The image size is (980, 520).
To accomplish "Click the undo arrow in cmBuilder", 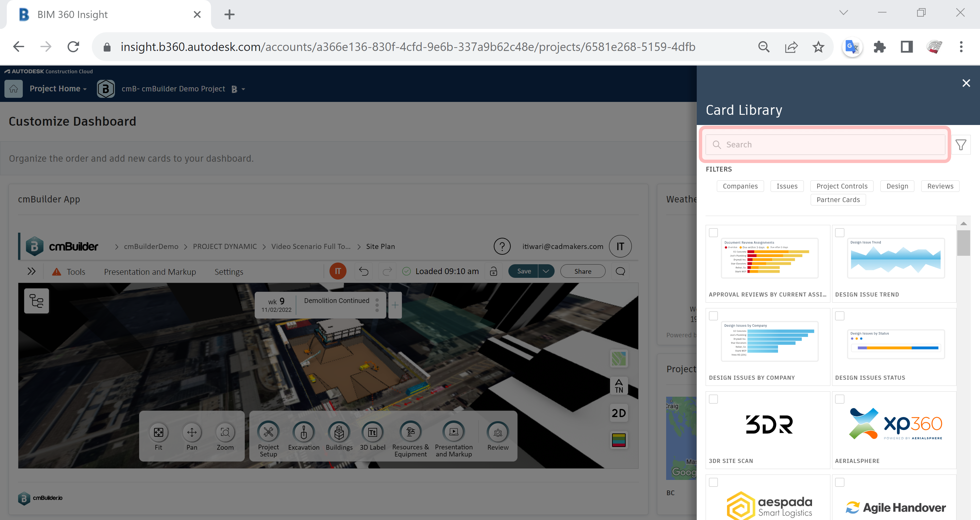I will click(364, 271).
